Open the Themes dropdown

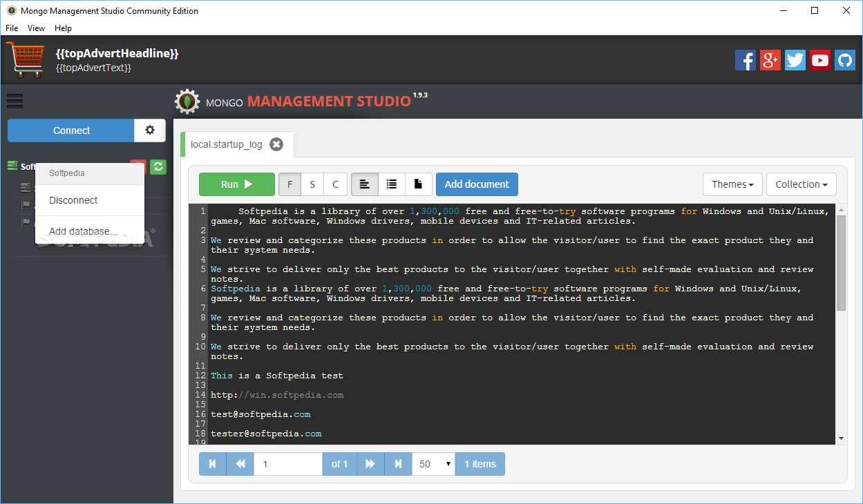pos(733,184)
